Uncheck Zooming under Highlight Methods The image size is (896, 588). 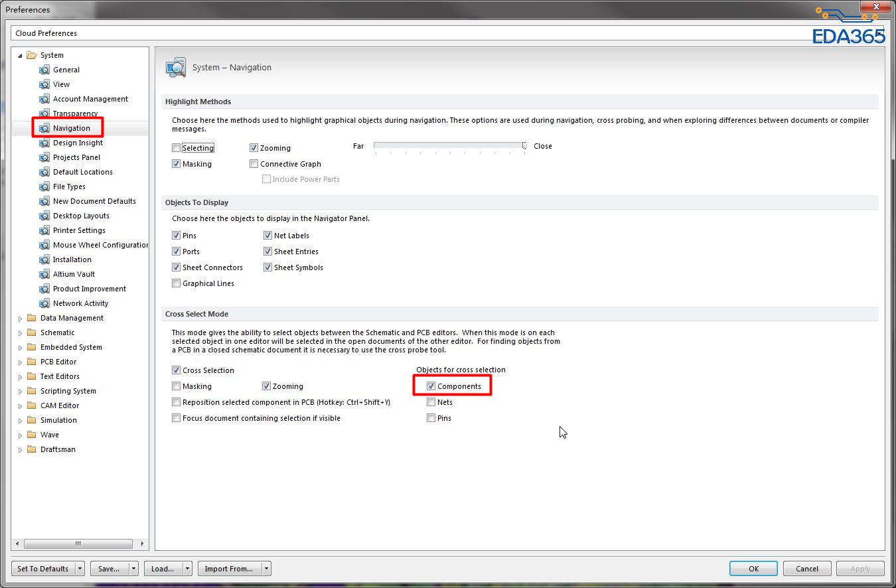pos(254,148)
